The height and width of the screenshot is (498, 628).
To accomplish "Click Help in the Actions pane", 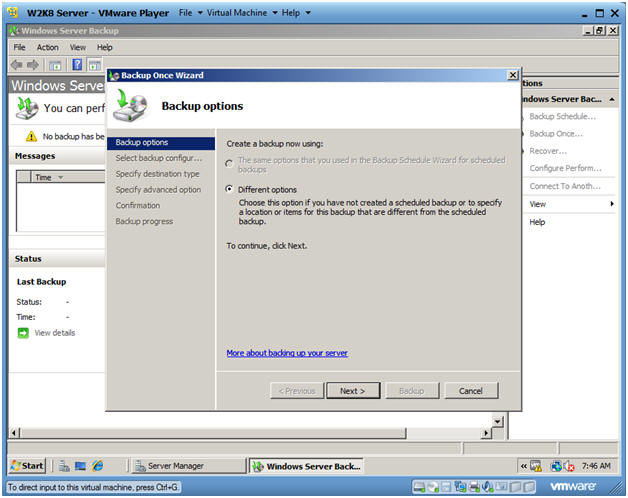I will coord(537,222).
